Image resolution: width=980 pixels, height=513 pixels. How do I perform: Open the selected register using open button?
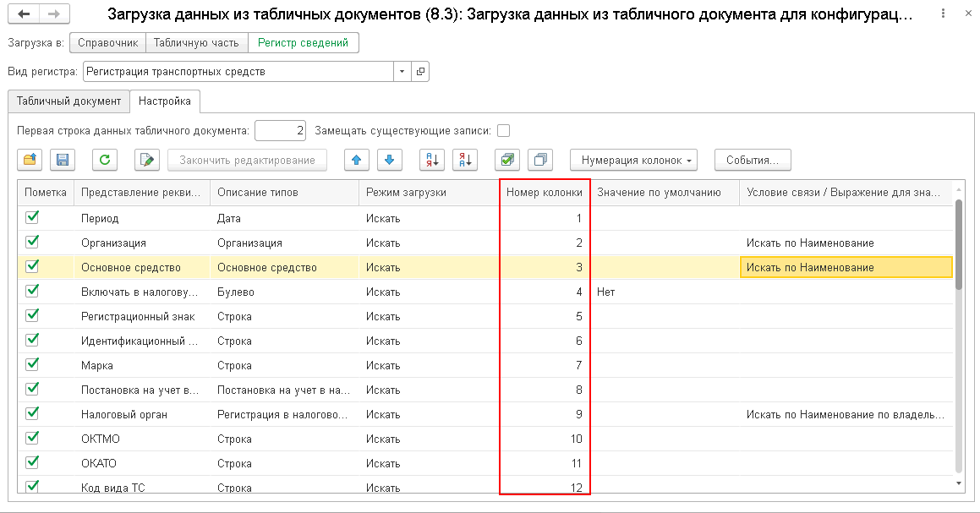[420, 71]
